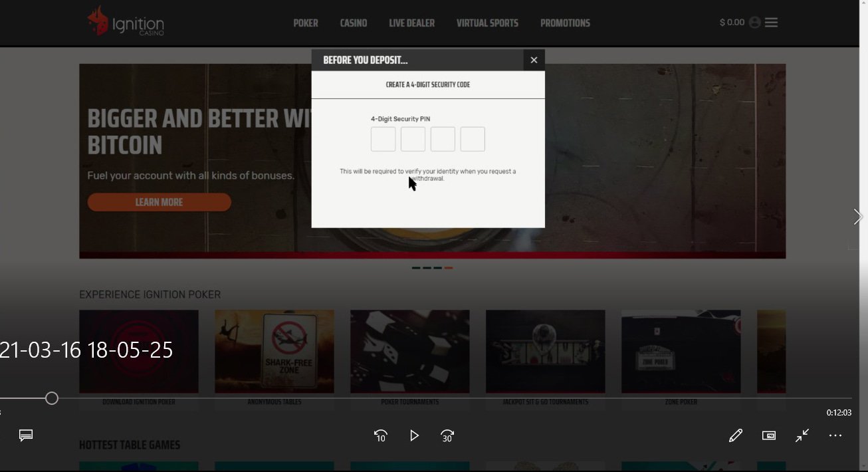
Task: Focus the third PIN digit box
Action: [x=443, y=139]
